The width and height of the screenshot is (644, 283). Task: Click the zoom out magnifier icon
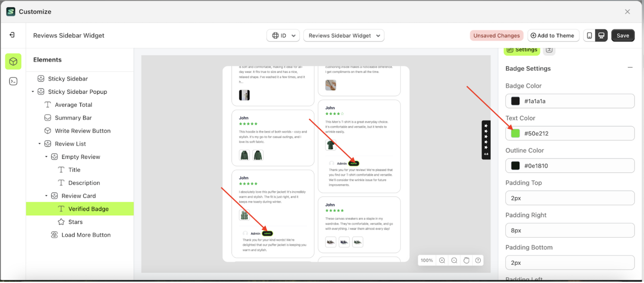pos(454,260)
